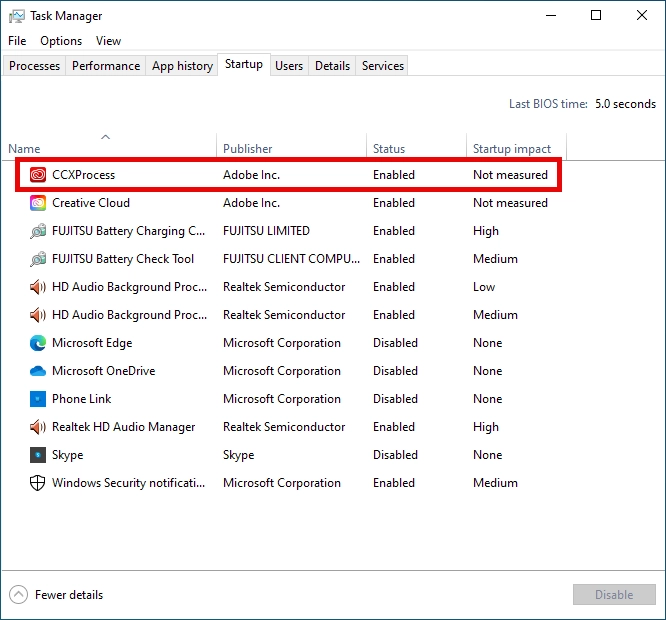Click the Disable button
The width and height of the screenshot is (666, 620).
[614, 595]
